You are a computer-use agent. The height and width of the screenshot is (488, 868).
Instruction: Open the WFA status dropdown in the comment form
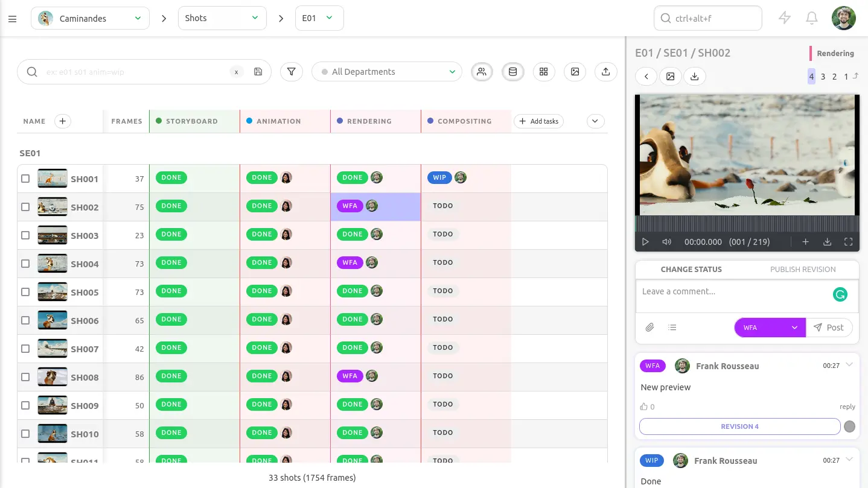[x=770, y=328]
